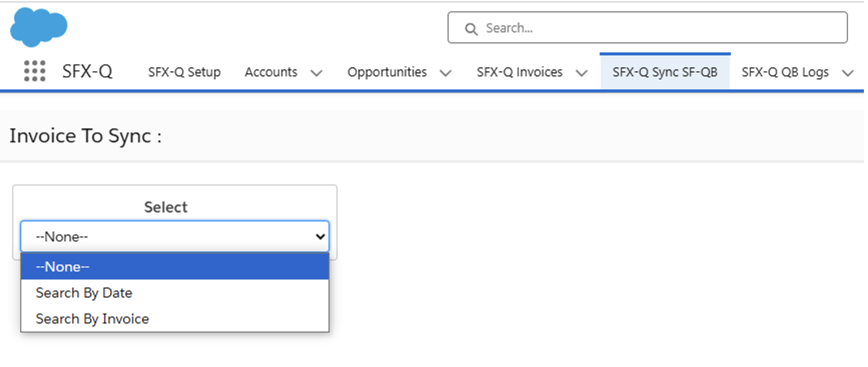868x367 pixels.
Task: Pick Search By Invoice from list
Action: tap(92, 318)
